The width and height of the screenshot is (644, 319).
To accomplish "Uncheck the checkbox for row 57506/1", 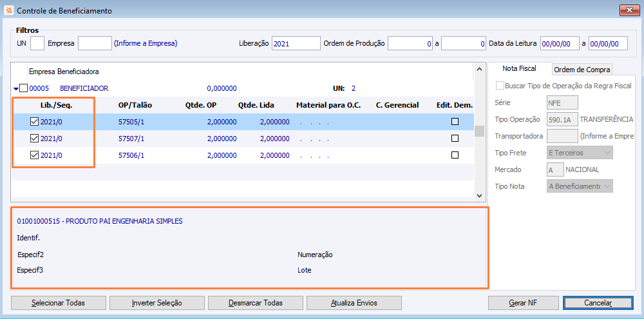I will click(35, 155).
